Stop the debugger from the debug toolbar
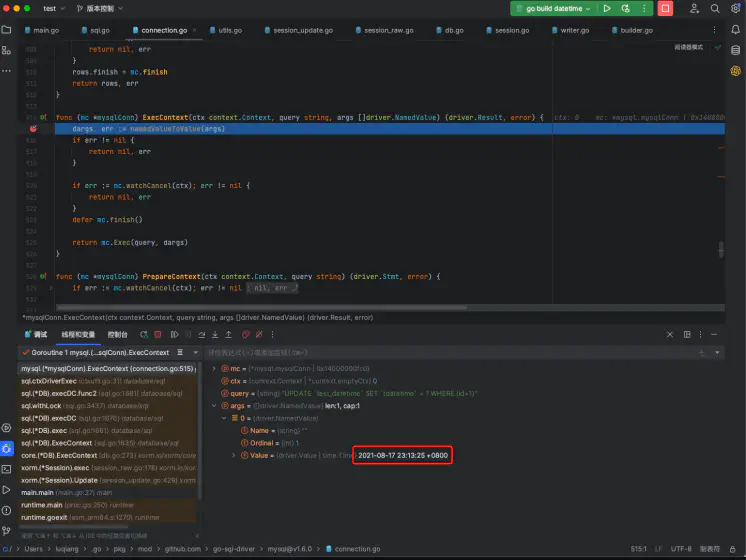 pos(157,334)
